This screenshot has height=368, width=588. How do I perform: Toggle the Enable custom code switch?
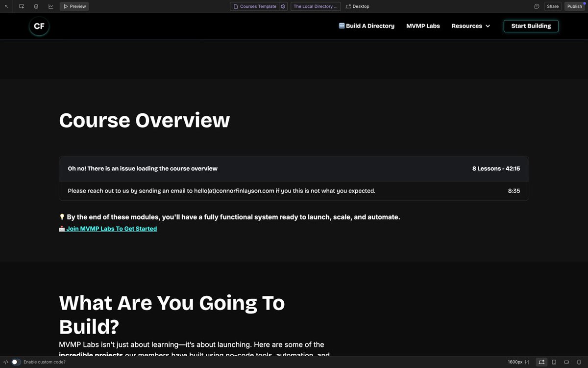tap(16, 362)
